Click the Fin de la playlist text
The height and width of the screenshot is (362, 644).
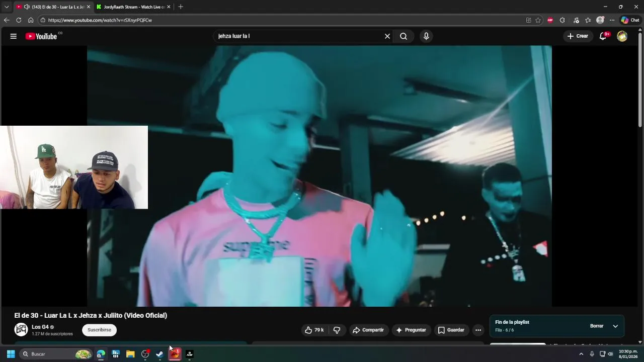point(512,322)
